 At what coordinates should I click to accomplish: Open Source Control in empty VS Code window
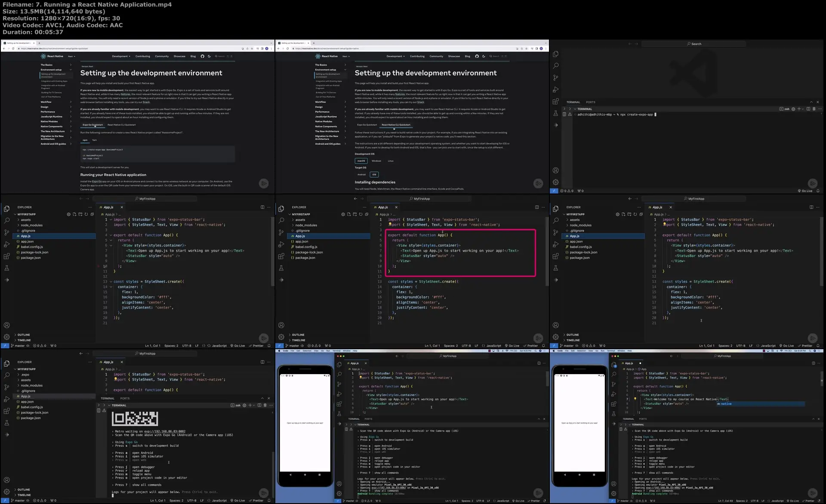click(x=555, y=78)
